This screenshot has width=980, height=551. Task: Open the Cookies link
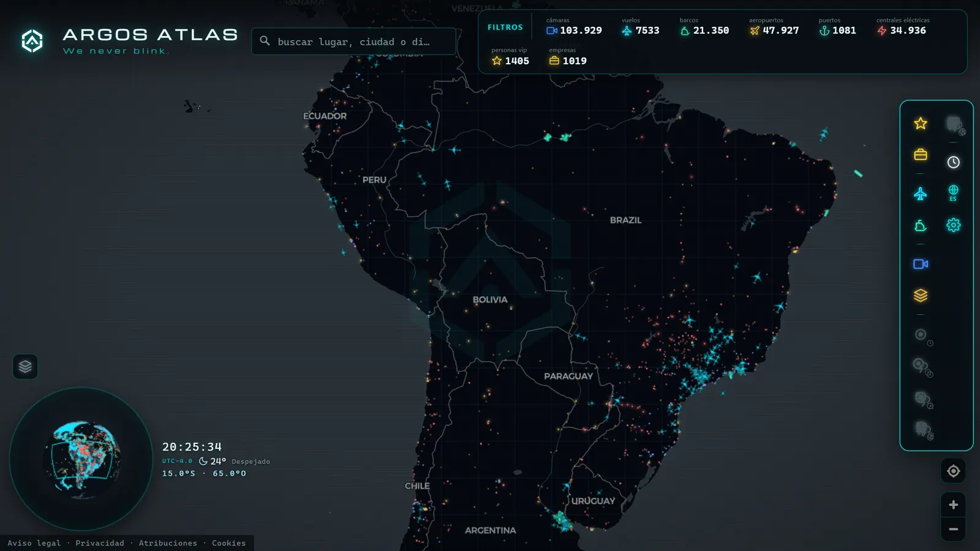pos(228,543)
